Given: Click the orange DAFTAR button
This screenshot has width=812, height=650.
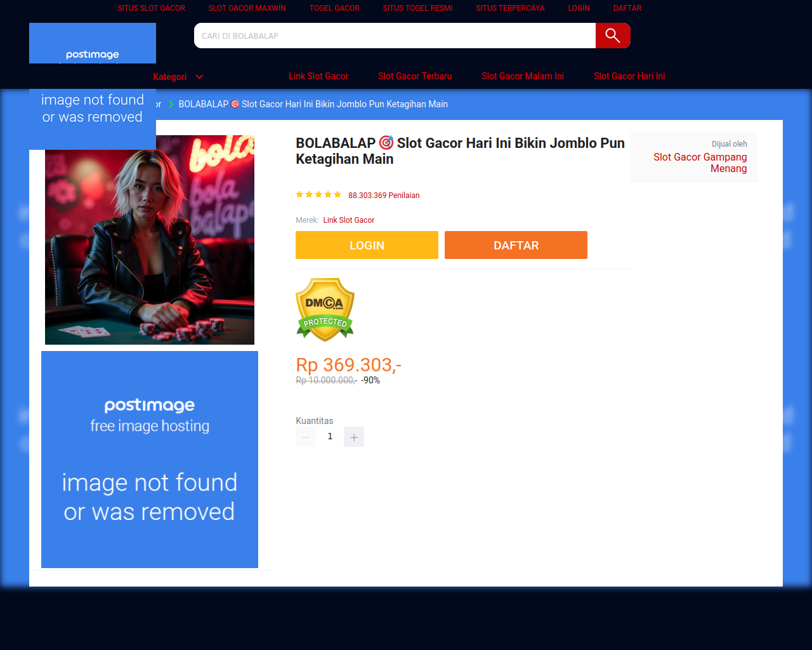Looking at the screenshot, I should click(x=516, y=245).
